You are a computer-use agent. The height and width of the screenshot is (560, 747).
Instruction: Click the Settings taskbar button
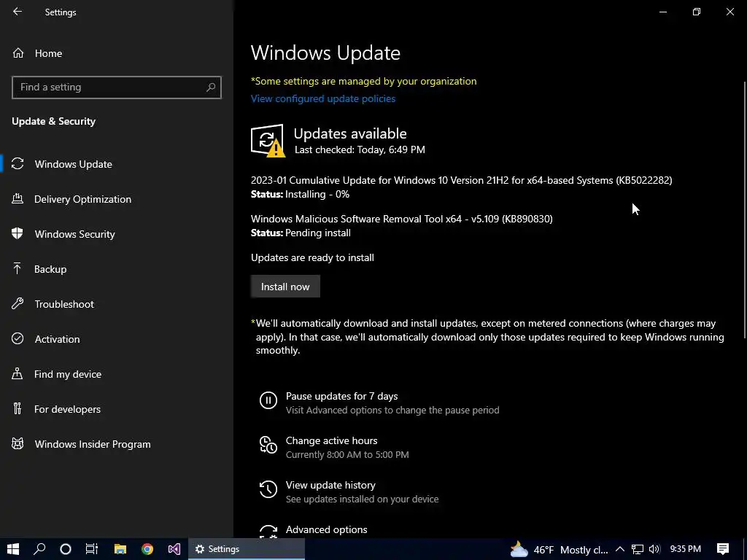coord(247,549)
